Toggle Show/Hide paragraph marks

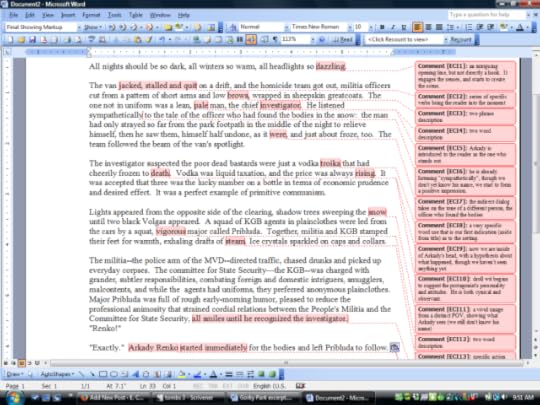point(276,40)
